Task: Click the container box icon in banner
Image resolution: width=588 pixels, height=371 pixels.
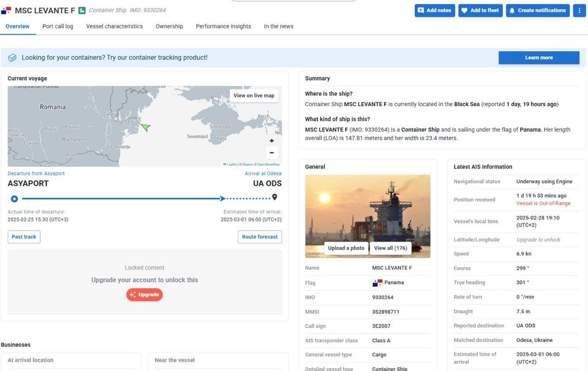Action: (12, 57)
